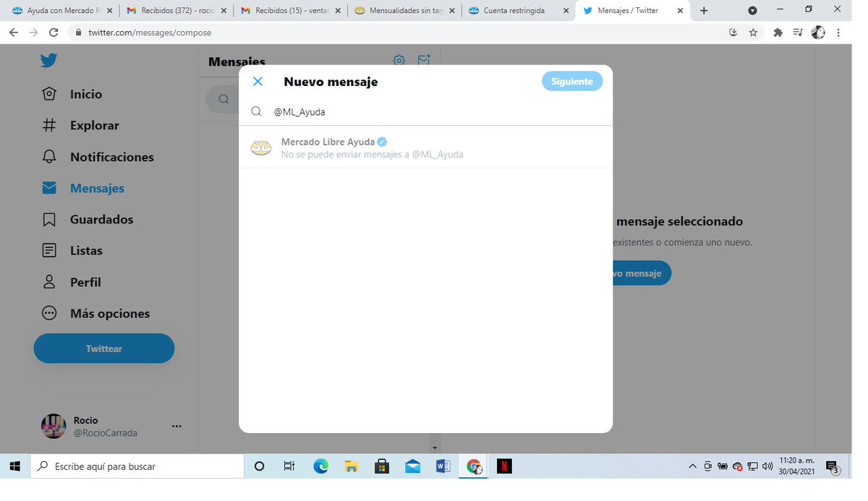Click the Chrome profile avatar
The width and height of the screenshot is (868, 501).
(x=819, y=33)
